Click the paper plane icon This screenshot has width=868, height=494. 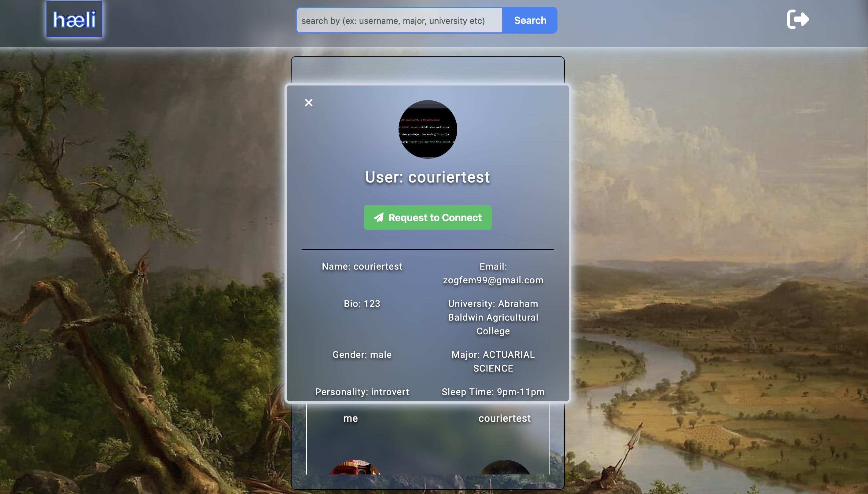tap(379, 217)
